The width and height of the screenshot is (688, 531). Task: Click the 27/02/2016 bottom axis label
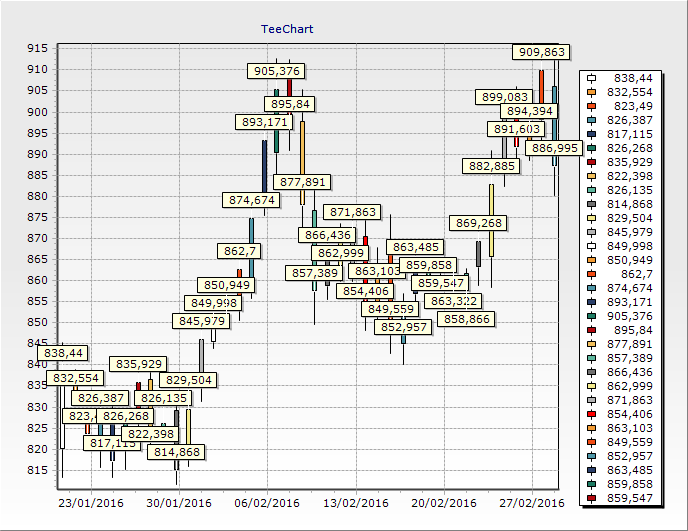(x=532, y=503)
